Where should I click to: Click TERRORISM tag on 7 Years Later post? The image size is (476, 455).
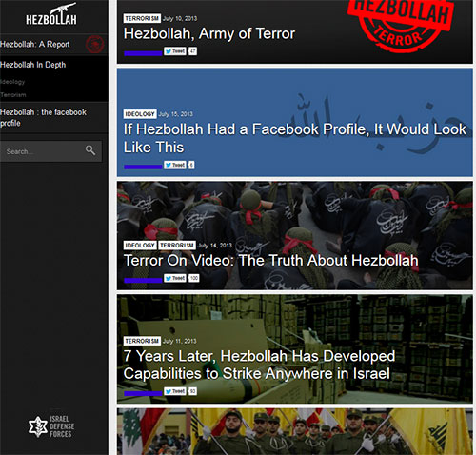tap(142, 341)
